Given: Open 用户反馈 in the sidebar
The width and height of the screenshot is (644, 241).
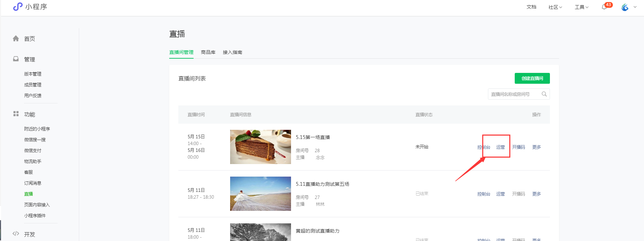Looking at the screenshot, I should tap(33, 96).
